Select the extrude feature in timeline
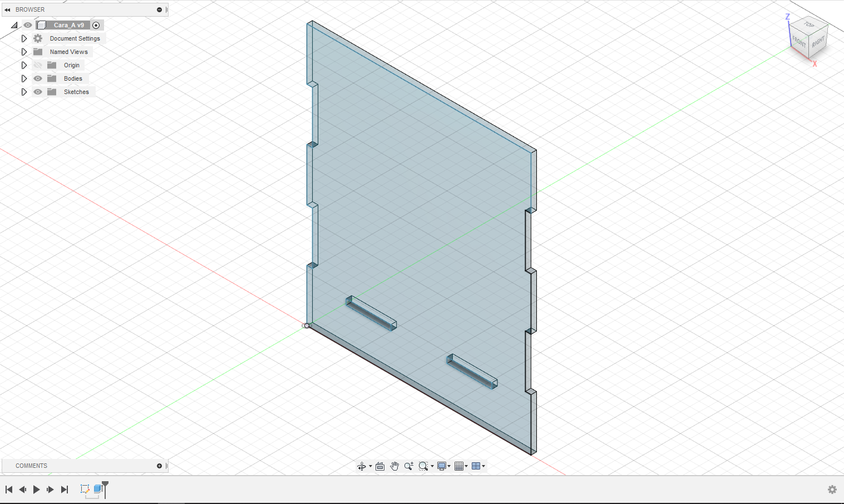Screen dimensions: 844x504 [98, 489]
